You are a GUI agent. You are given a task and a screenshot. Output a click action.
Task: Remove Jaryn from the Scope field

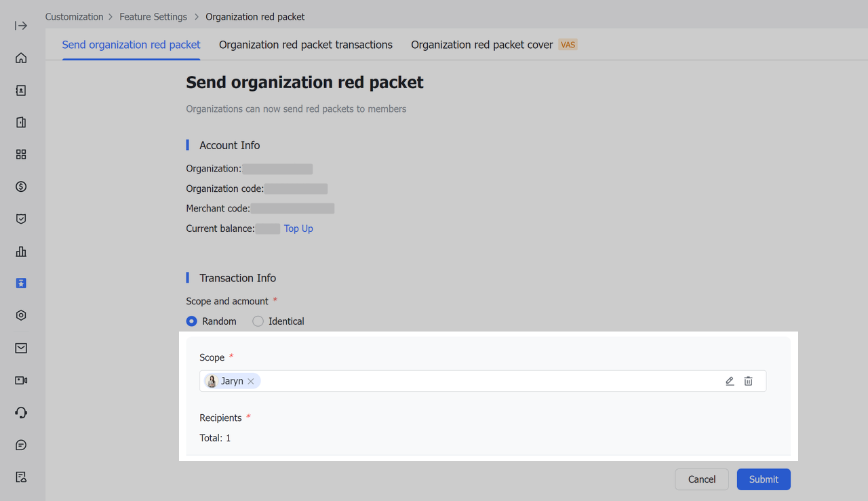click(250, 381)
